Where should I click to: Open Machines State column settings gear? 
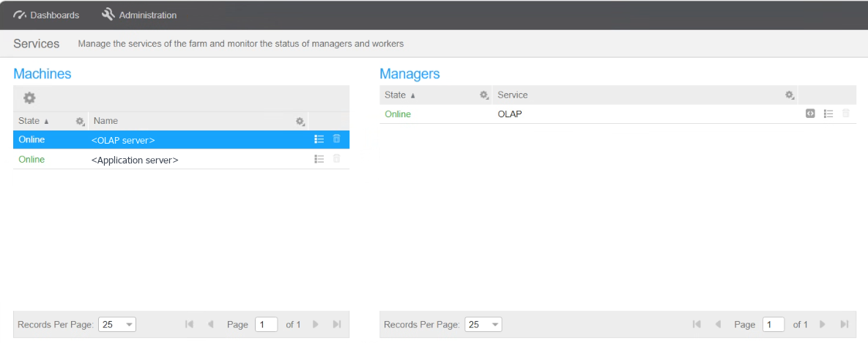80,121
